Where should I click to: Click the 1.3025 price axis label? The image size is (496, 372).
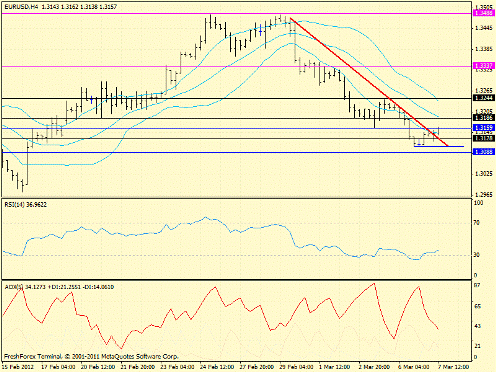(x=484, y=174)
